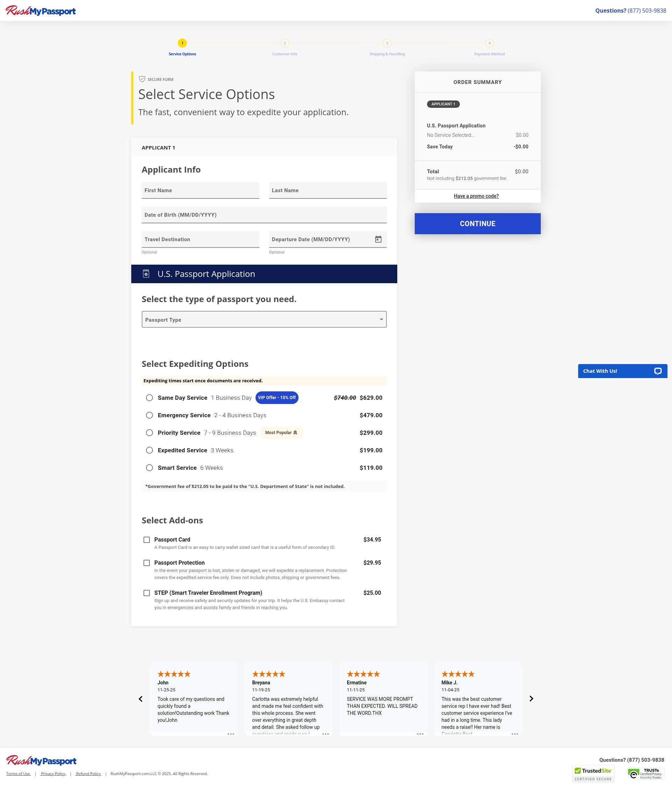Viewport: 672px width, 795px height.
Task: Click John's five-star rating
Action: (x=174, y=674)
